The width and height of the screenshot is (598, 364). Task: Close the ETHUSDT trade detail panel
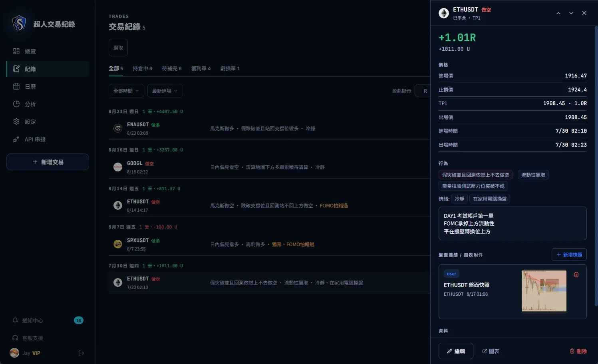coord(584,13)
